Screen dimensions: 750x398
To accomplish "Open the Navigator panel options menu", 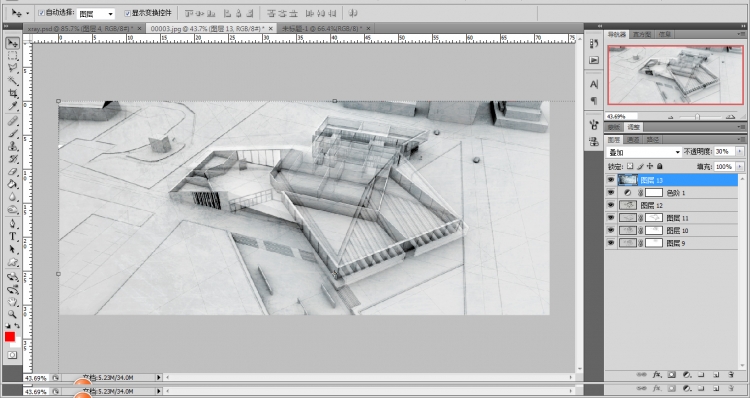I will [x=741, y=34].
